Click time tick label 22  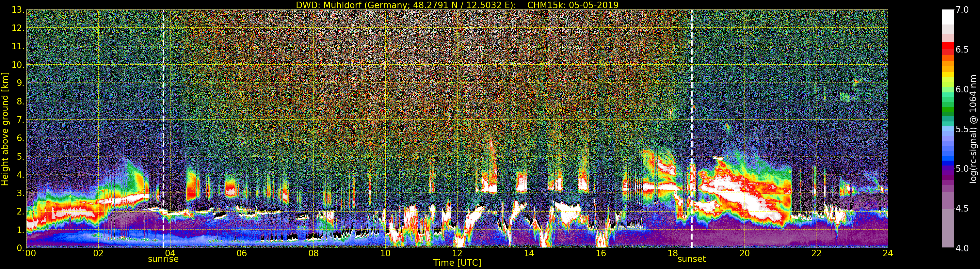816,253
